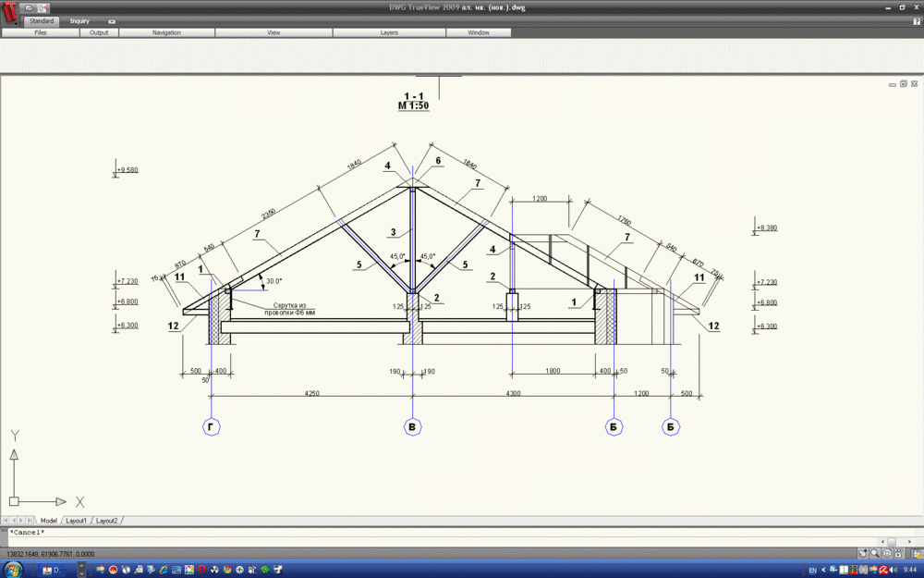Switch to the Inquiry ribbon tab
This screenshot has height=578, width=924.
(x=79, y=20)
